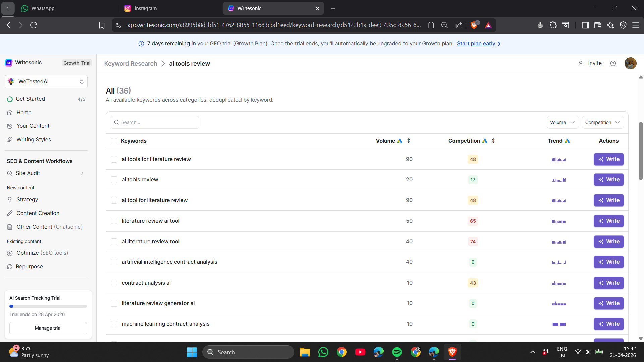Expand the WeTestedAI workspace switcher

(x=46, y=82)
